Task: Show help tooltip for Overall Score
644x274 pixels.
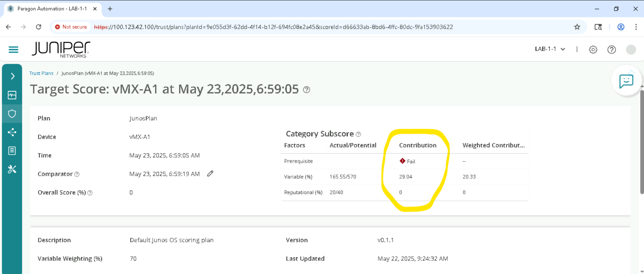Action: [x=90, y=193]
